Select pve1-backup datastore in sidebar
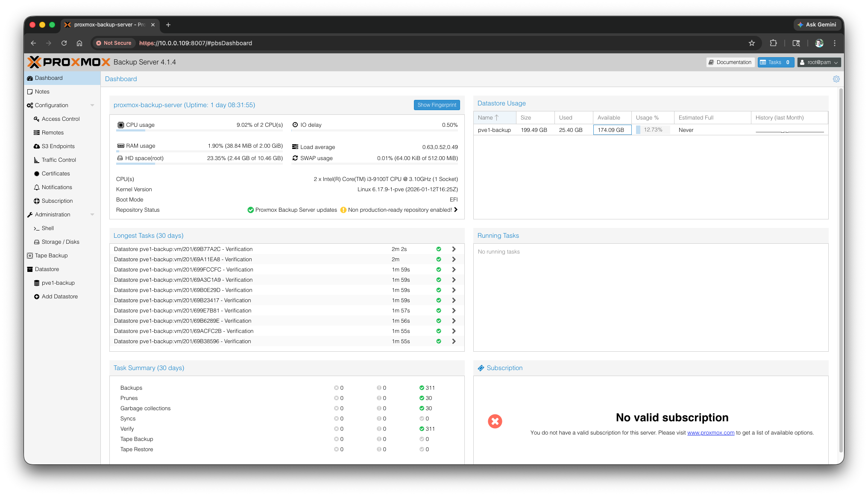 coord(58,283)
